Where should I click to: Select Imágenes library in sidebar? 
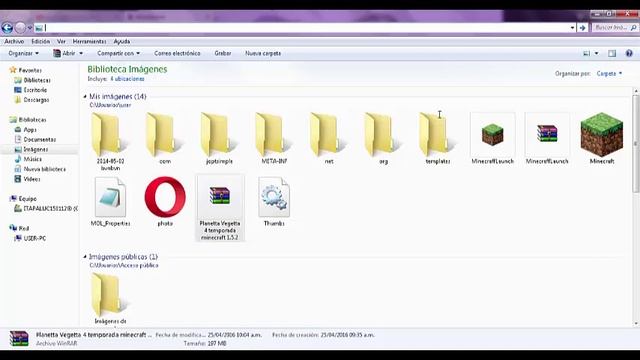click(x=36, y=149)
